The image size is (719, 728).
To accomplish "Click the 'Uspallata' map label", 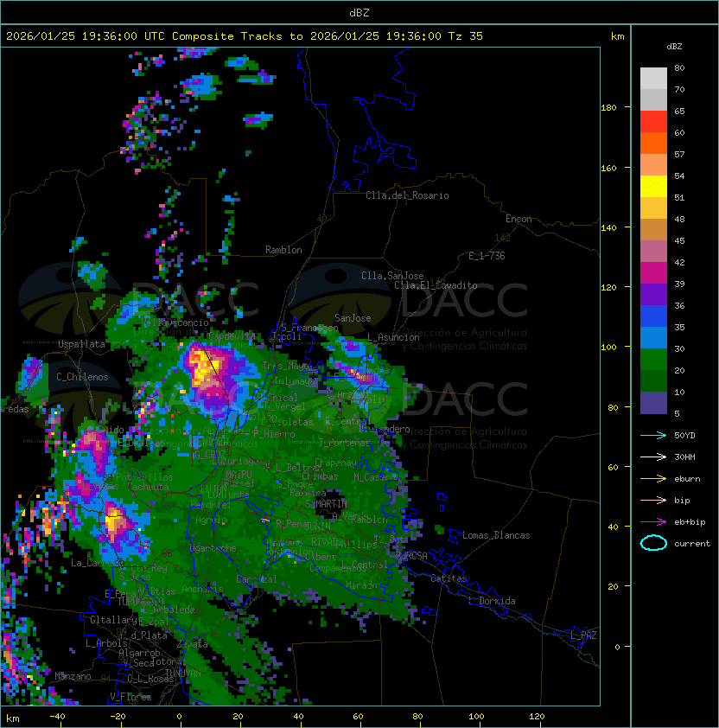I will click(x=82, y=344).
